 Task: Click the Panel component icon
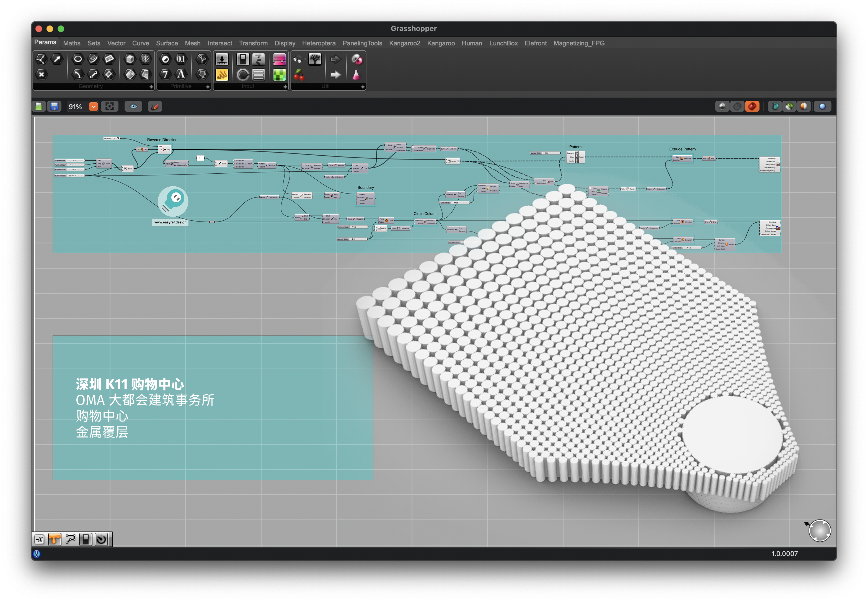[x=222, y=75]
